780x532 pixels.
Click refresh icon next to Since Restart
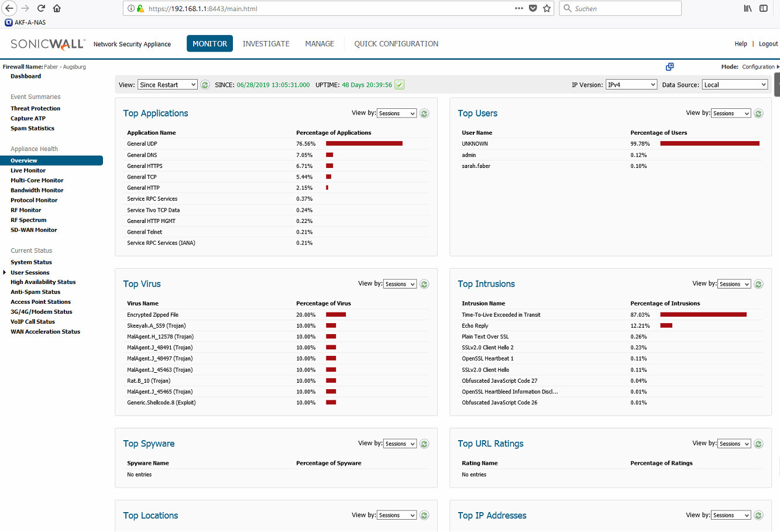[205, 85]
